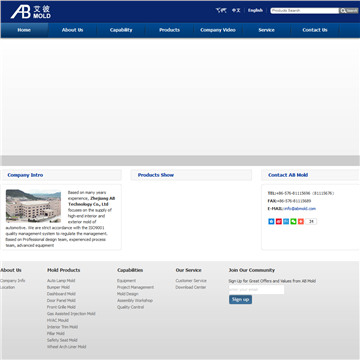This screenshot has height=360, width=360.
Task: Open the Capability menu
Action: 121,30
